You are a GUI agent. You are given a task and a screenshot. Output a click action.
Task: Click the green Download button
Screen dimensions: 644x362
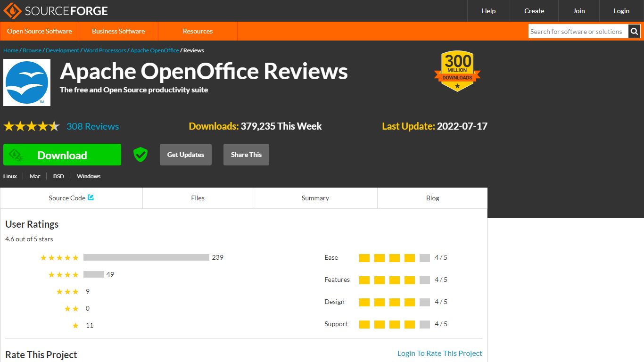62,155
